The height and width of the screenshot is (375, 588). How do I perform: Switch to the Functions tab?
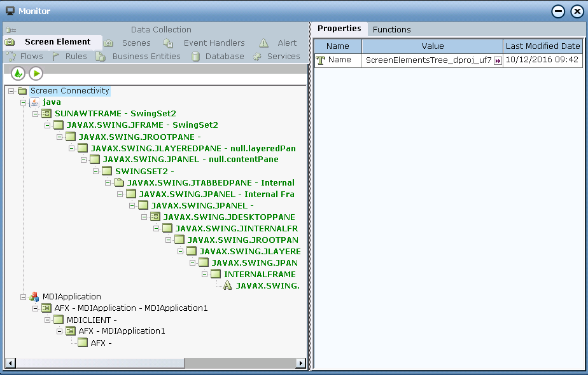point(391,29)
